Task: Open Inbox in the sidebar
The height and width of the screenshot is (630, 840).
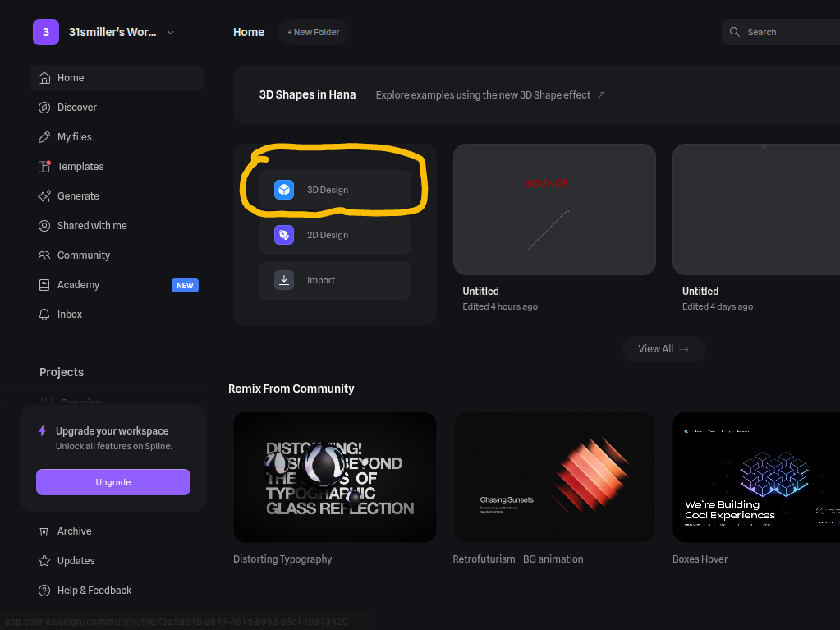Action: 117,315
